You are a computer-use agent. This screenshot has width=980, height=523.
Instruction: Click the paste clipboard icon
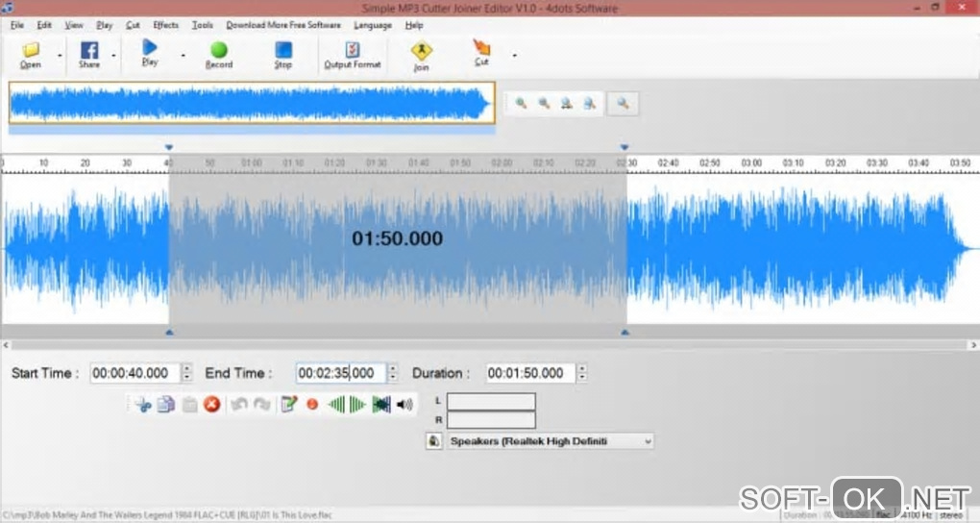pos(189,405)
